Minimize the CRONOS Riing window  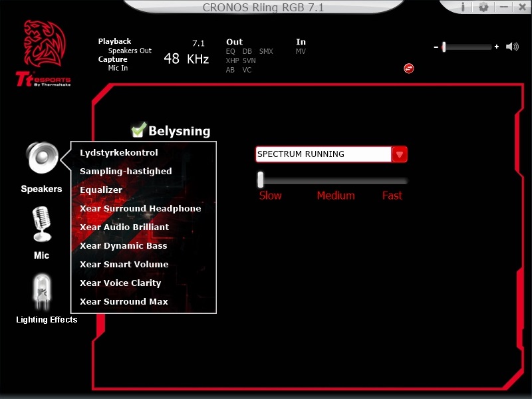coord(504,7)
